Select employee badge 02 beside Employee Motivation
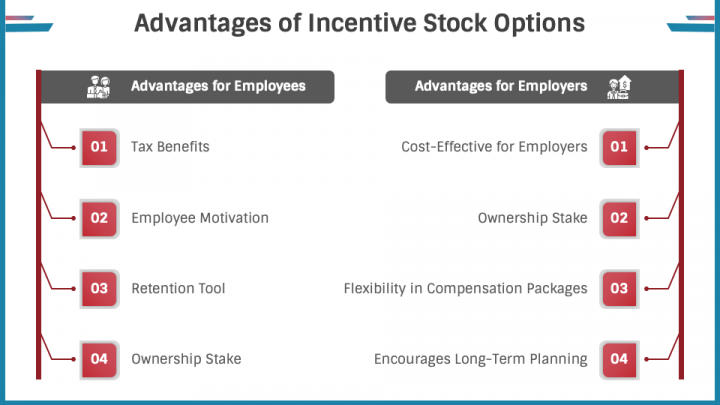This screenshot has height=405, width=720. tap(99, 218)
